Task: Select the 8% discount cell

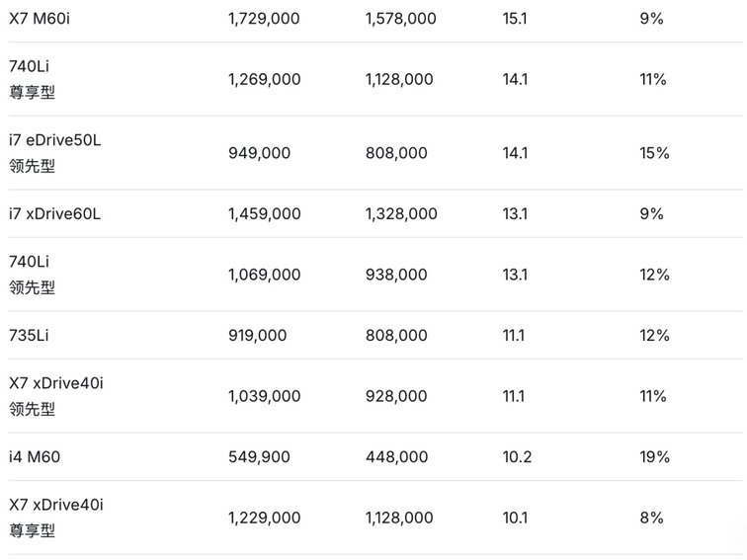Action: pyautogui.click(x=651, y=518)
